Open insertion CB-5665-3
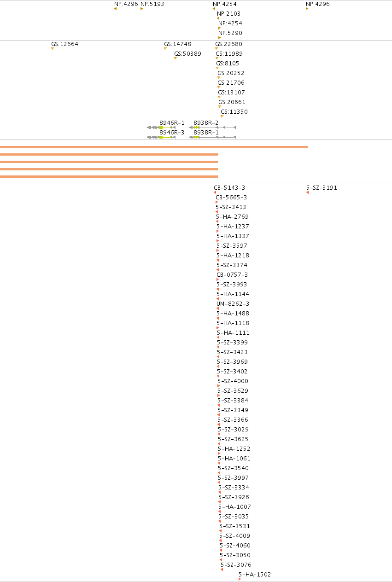The image size is (392, 582). click(231, 198)
